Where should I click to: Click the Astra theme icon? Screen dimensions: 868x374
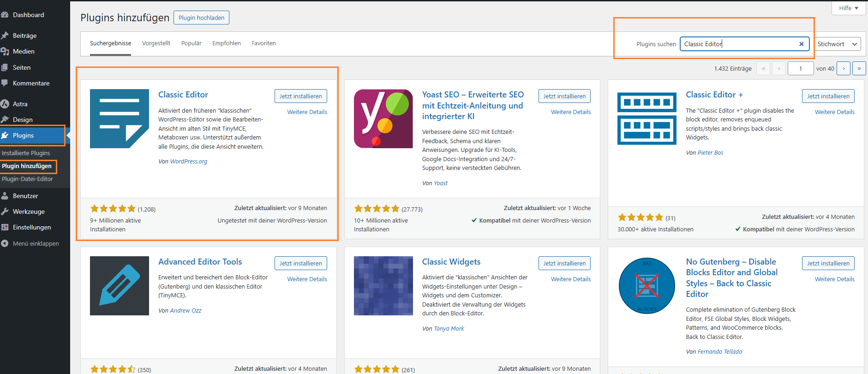[x=5, y=104]
